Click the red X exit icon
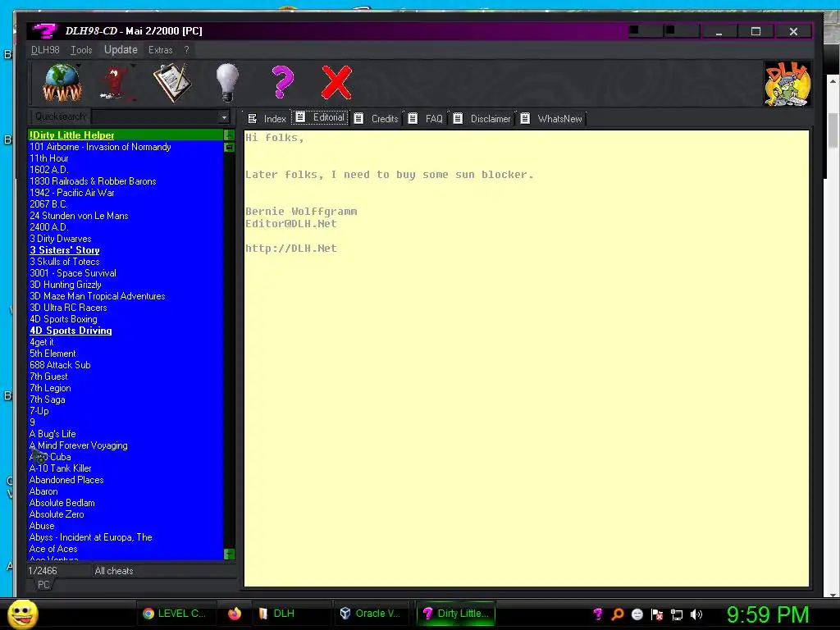The height and width of the screenshot is (630, 840). point(336,82)
